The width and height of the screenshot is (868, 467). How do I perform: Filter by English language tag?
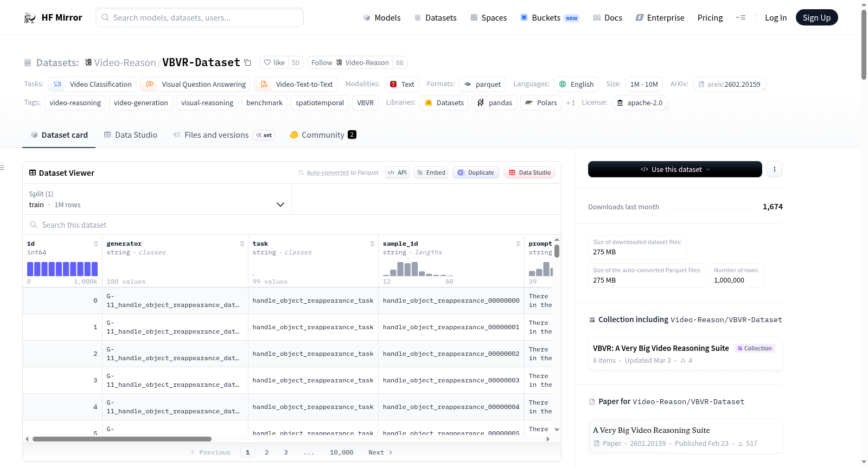click(576, 84)
